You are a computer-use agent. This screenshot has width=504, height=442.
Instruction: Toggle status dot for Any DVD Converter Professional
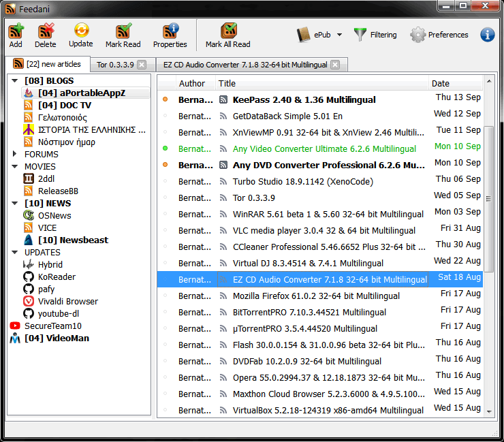point(165,165)
